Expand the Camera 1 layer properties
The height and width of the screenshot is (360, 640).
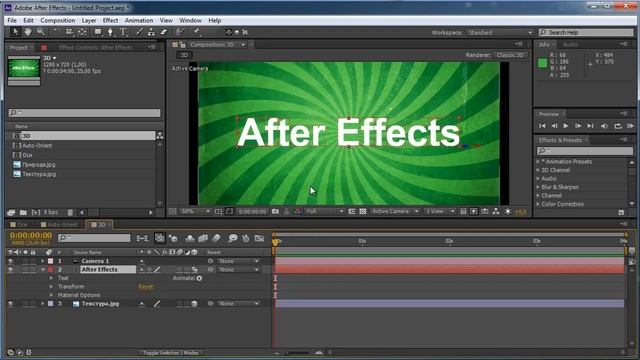coord(42,261)
